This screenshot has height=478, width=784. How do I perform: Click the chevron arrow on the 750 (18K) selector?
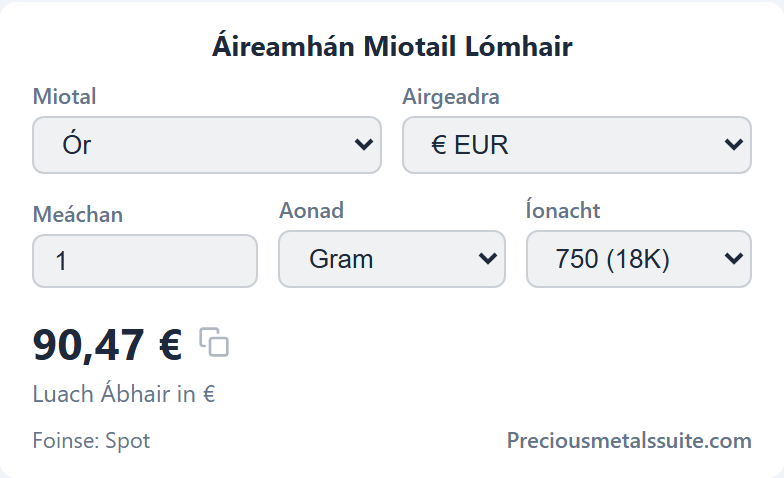pyautogui.click(x=734, y=258)
